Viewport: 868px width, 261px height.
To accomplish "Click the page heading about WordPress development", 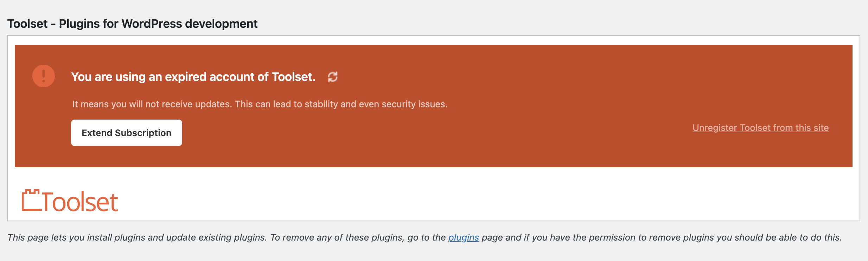I will [x=132, y=24].
